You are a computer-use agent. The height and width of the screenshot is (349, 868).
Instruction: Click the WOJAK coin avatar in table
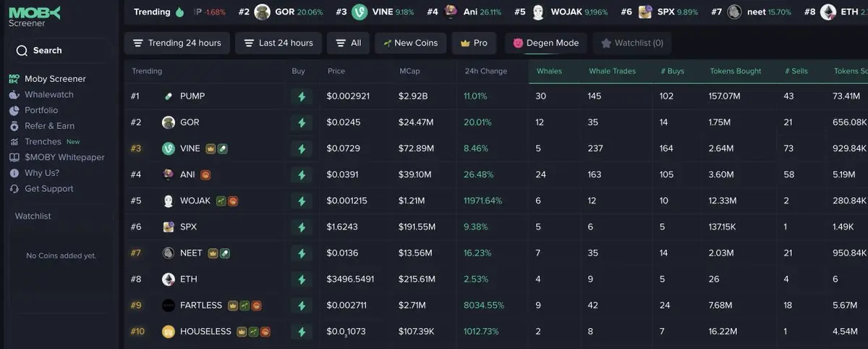168,201
